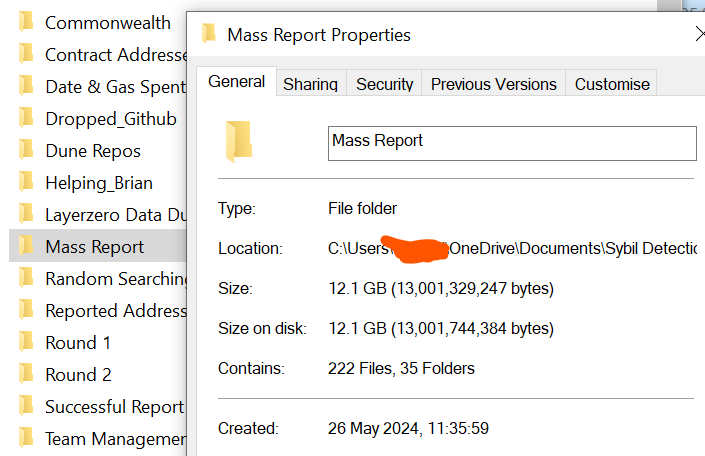Select the Mass Report folder name in list
The width and height of the screenshot is (705, 456).
pyautogui.click(x=95, y=247)
